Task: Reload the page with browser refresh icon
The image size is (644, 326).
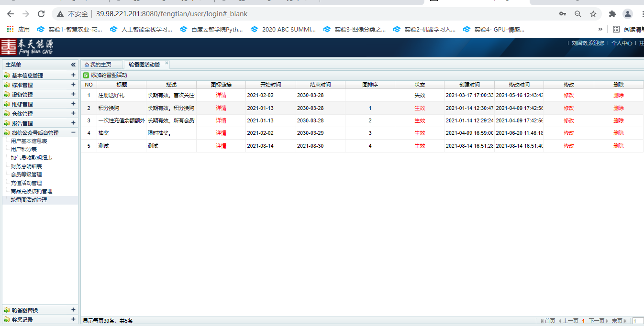Action: (41, 14)
